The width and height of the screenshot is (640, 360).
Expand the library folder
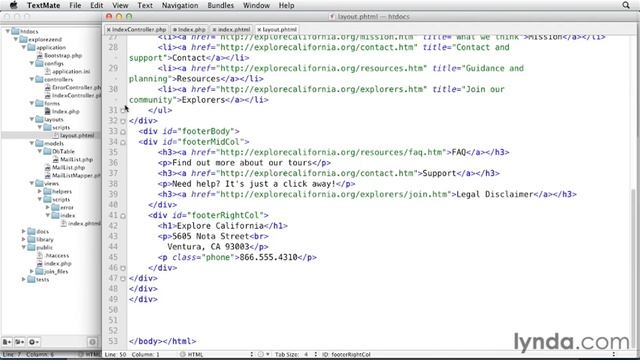coord(24,240)
